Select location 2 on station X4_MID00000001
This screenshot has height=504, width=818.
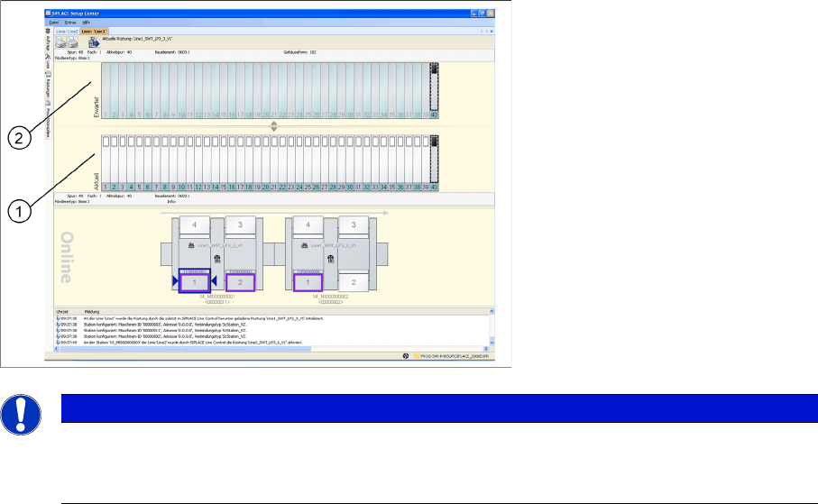240,282
